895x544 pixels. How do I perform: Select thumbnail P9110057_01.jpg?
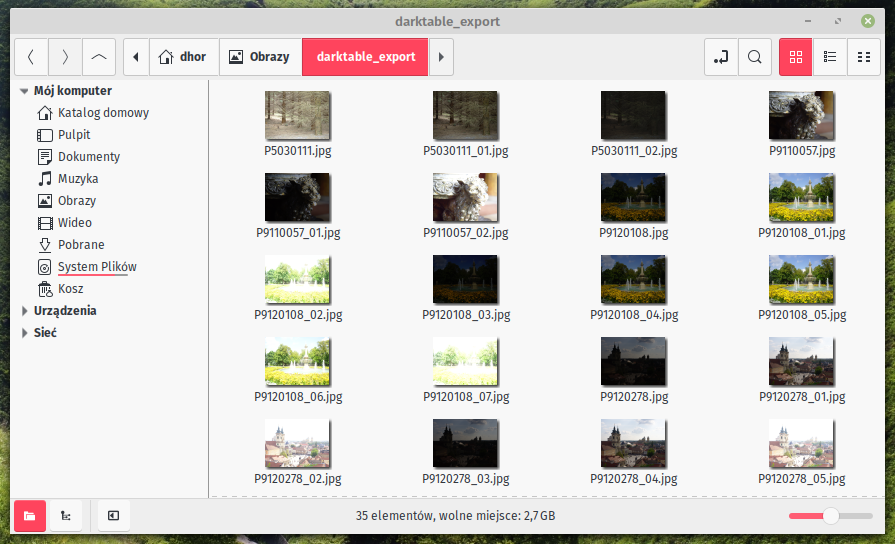[x=297, y=198]
